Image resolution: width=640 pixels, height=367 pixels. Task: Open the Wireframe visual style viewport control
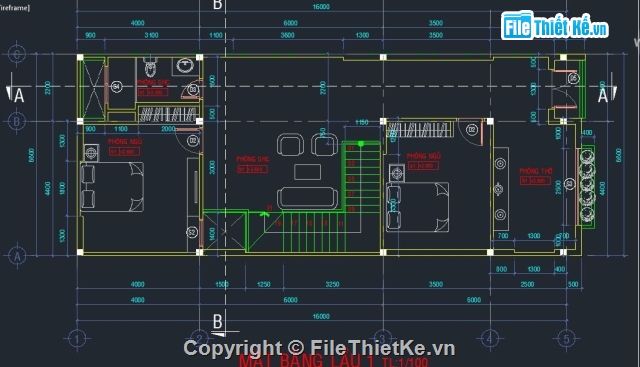pos(15,8)
